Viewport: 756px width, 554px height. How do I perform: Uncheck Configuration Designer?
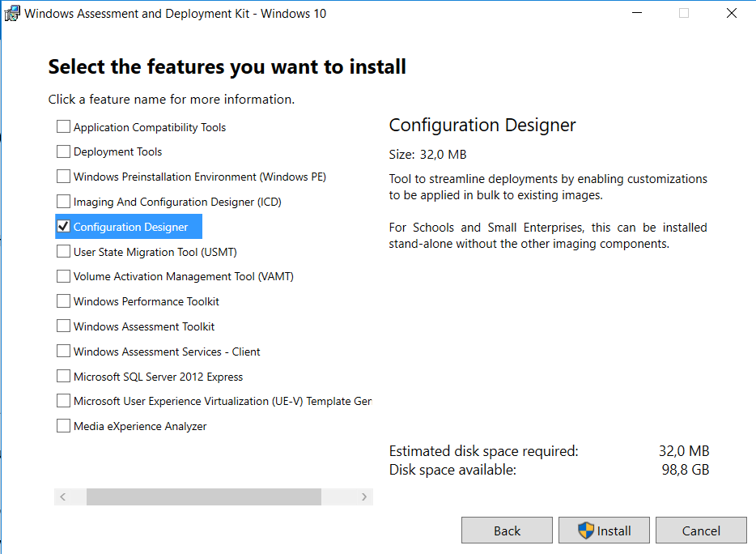[63, 226]
